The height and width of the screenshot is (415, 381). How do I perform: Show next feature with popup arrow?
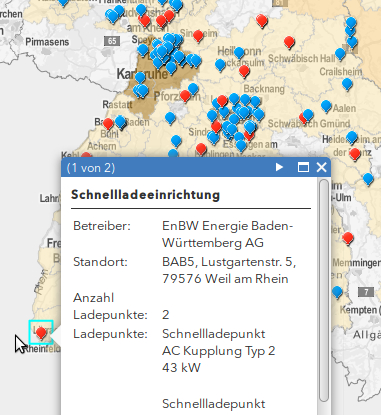[x=279, y=167]
